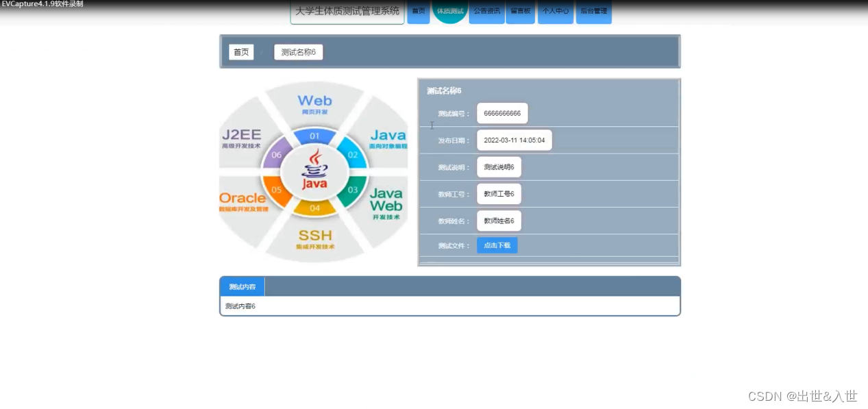
Task: Open the 个人中心 menu item
Action: click(556, 12)
